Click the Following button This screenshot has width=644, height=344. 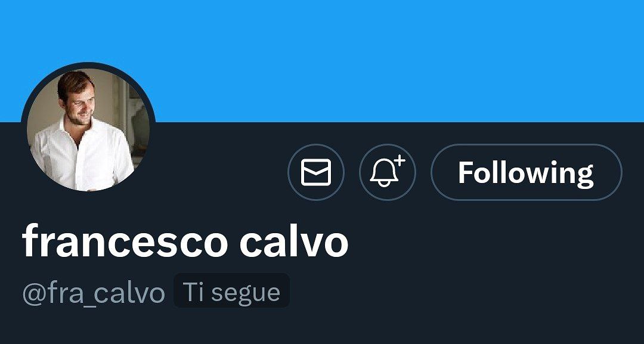[526, 172]
